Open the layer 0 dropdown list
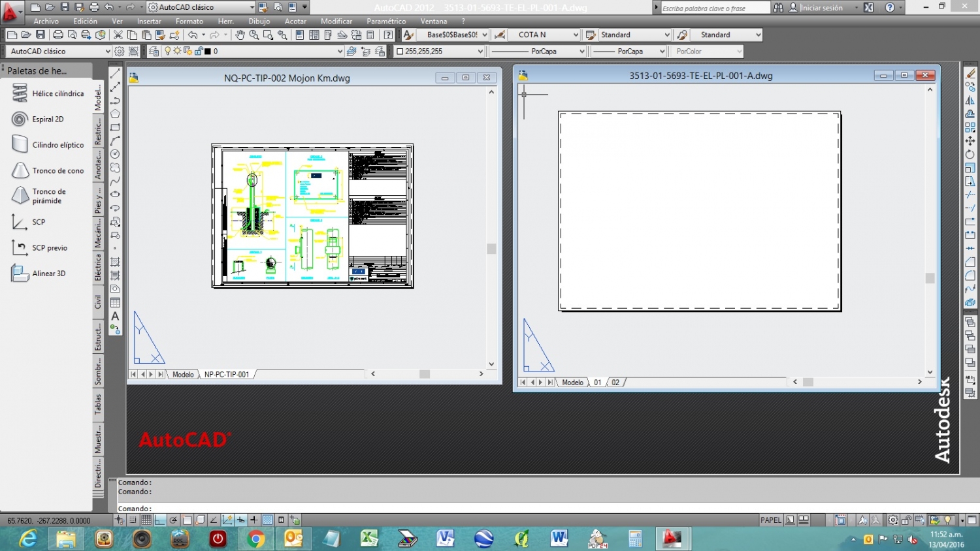The width and height of the screenshot is (980, 551). click(253, 51)
